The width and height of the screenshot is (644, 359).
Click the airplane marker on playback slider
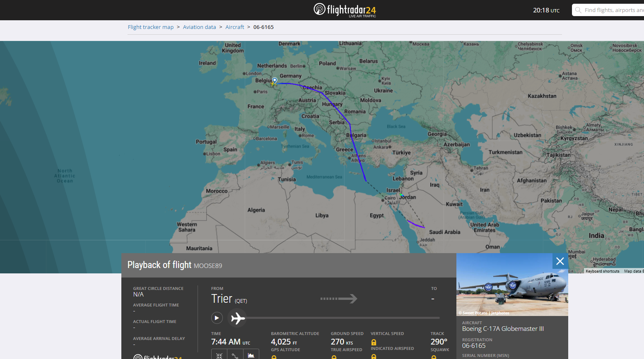click(x=238, y=318)
